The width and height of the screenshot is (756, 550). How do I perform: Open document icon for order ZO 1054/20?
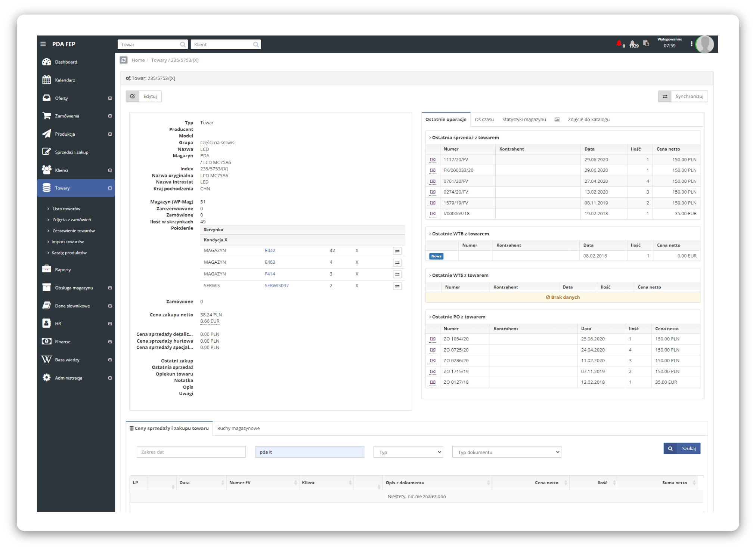click(433, 339)
